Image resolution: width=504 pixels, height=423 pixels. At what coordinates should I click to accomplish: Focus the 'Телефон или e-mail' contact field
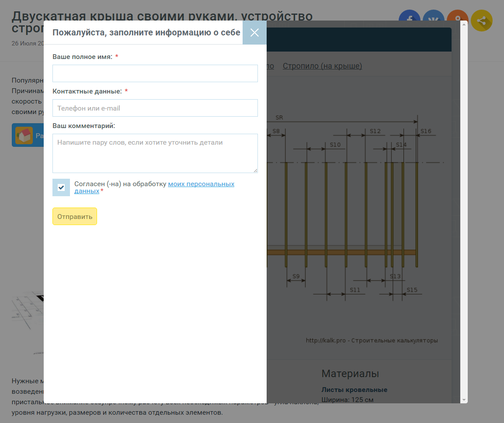click(155, 108)
